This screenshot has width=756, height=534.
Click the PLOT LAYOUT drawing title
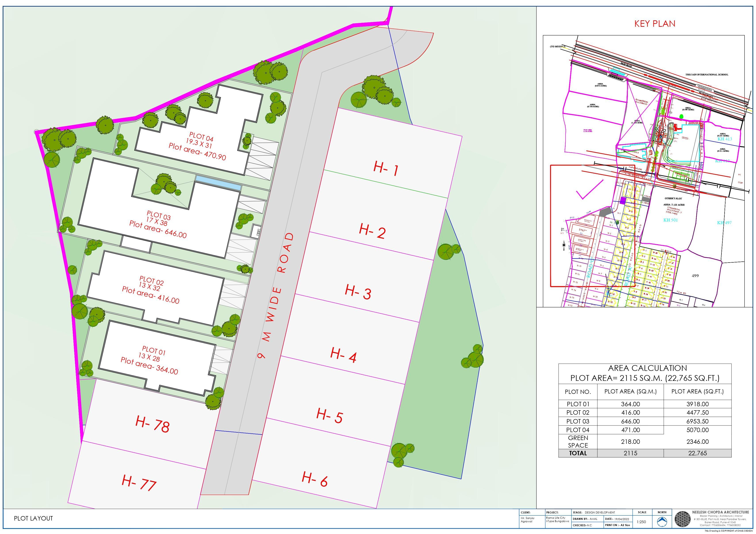(33, 519)
